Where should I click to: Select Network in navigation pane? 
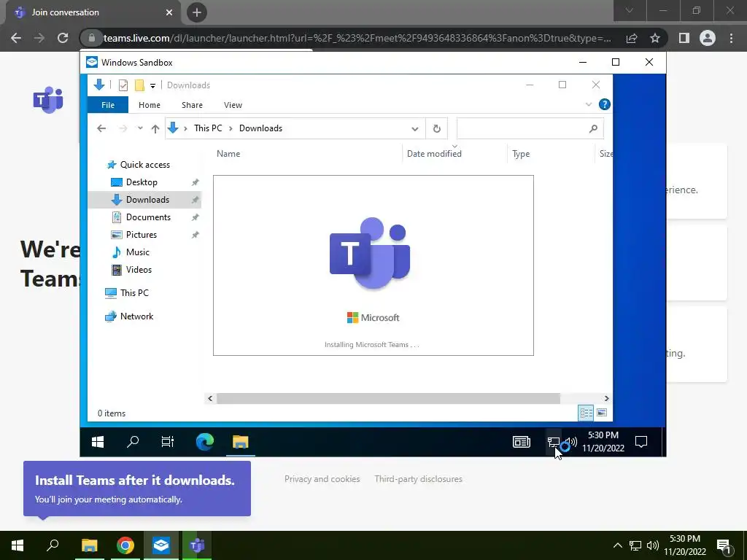coord(136,316)
